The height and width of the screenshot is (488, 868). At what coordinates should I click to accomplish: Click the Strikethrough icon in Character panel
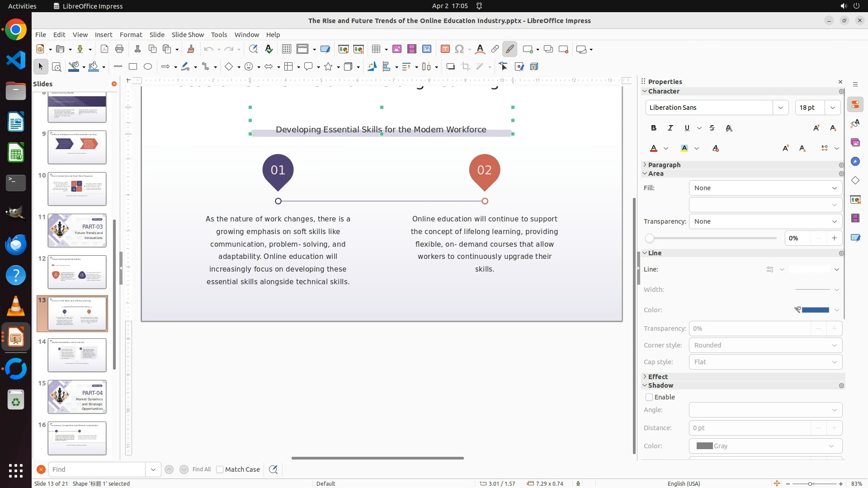(712, 128)
